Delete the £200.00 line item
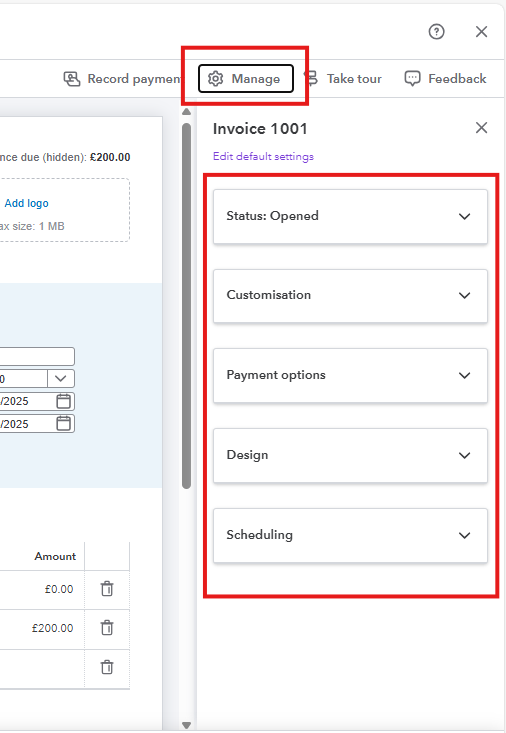 [x=107, y=628]
